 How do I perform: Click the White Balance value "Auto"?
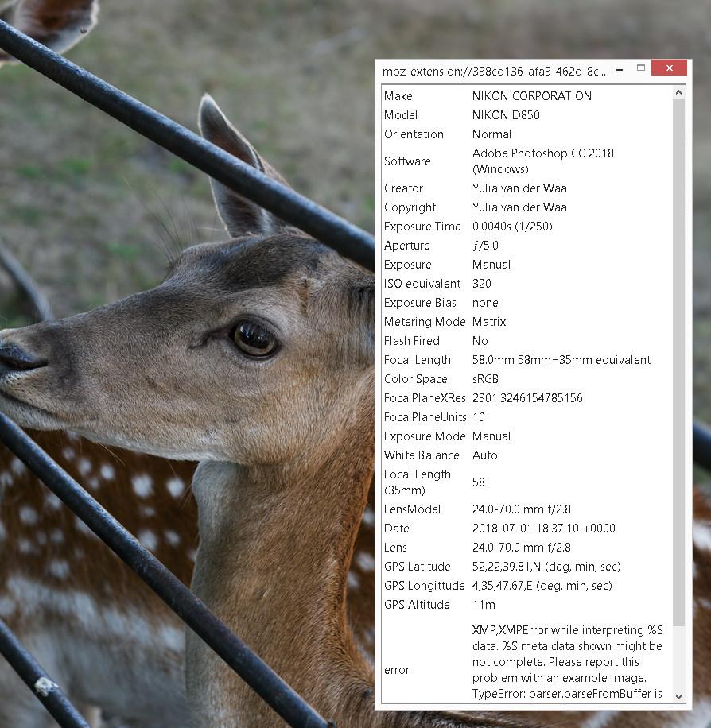tap(484, 455)
